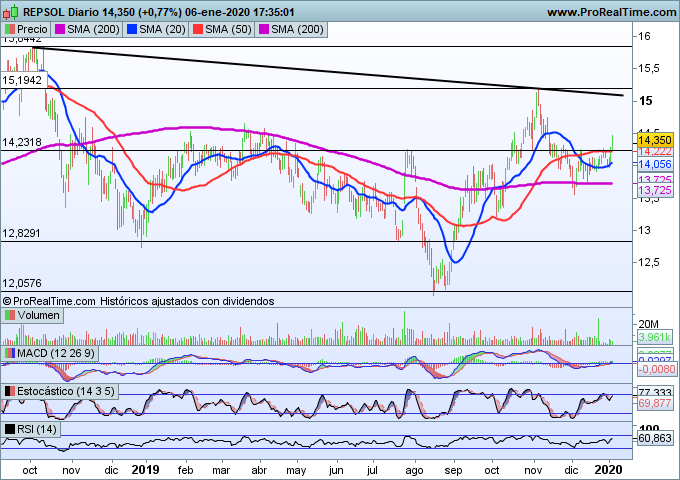Click the Estocástico (14 3 5) indicator label

(59, 392)
